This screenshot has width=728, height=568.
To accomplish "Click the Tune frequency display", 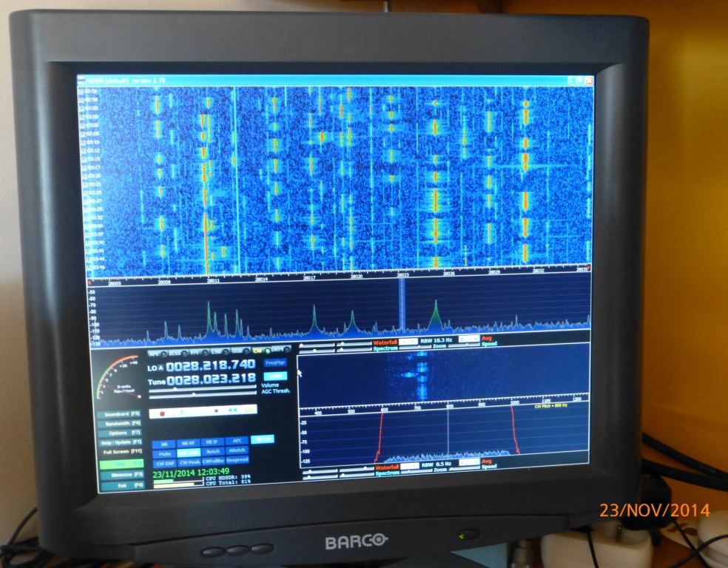I will [x=212, y=379].
